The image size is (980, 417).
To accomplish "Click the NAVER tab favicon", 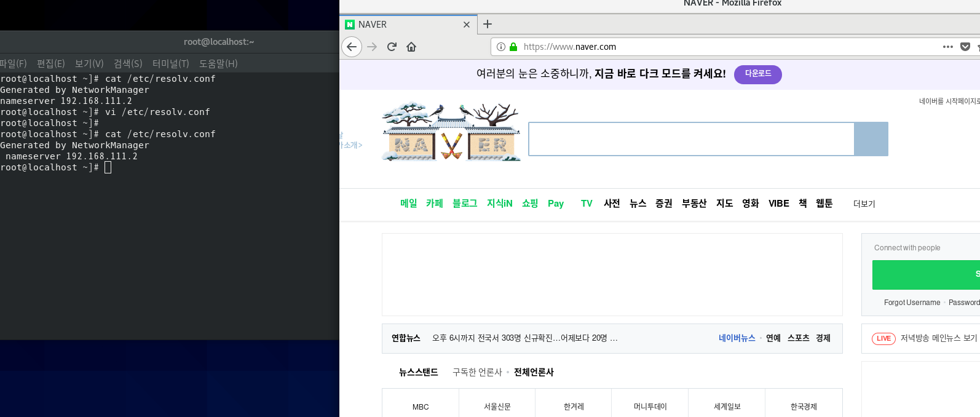I will [x=350, y=25].
